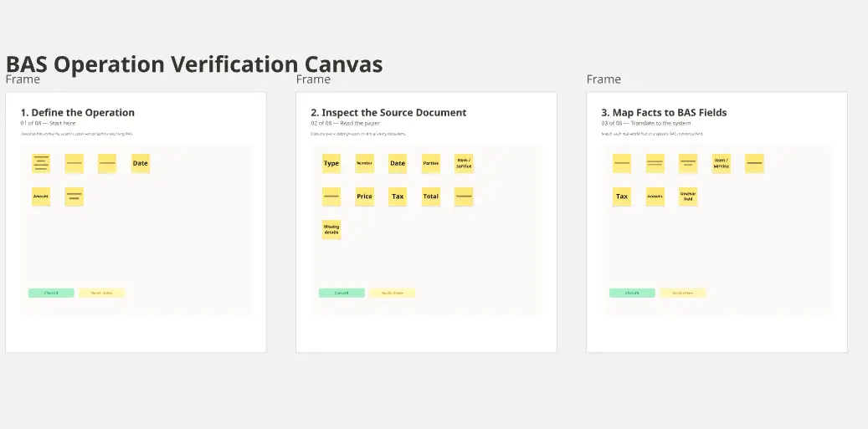Select the Type sticky note
The width and height of the screenshot is (868, 429).
pyautogui.click(x=331, y=163)
